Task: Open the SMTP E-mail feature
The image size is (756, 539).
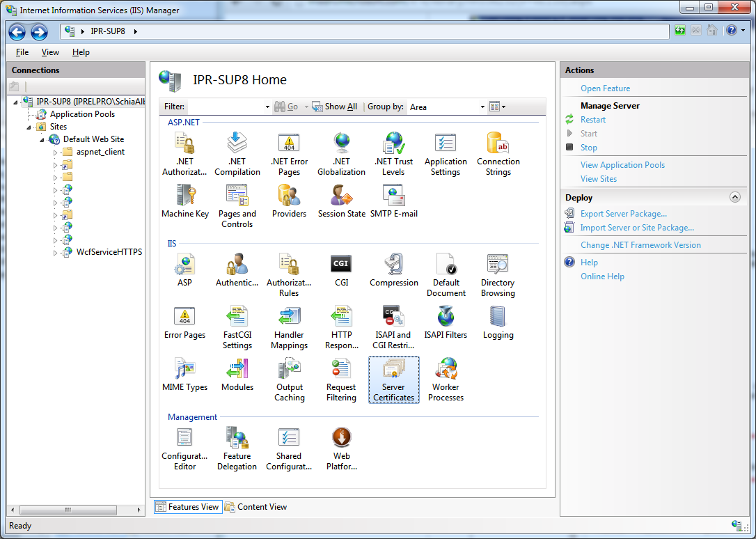Action: click(394, 201)
